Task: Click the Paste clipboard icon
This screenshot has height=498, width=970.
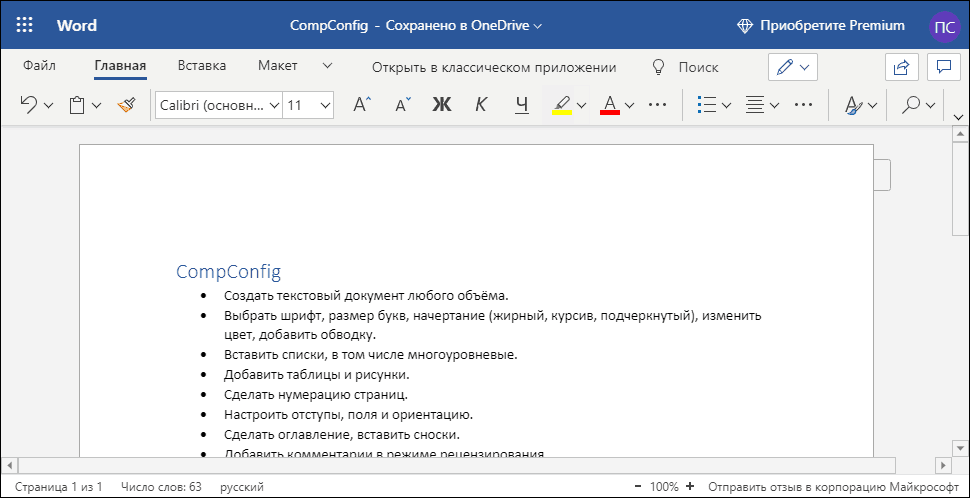Action: (x=77, y=104)
